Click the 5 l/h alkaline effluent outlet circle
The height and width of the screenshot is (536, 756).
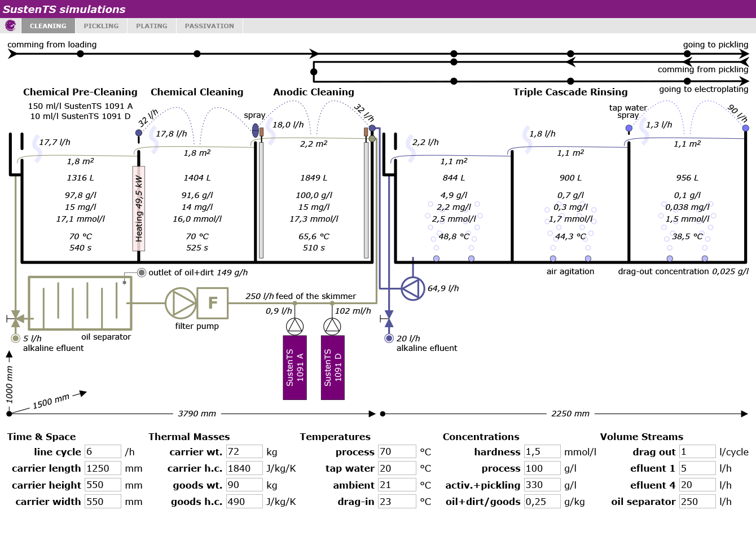[x=15, y=339]
